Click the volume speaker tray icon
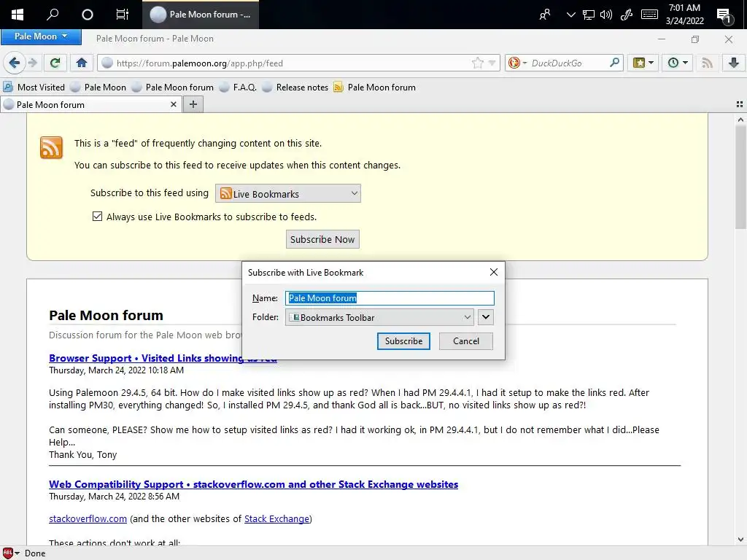The width and height of the screenshot is (747, 560). pos(606,15)
